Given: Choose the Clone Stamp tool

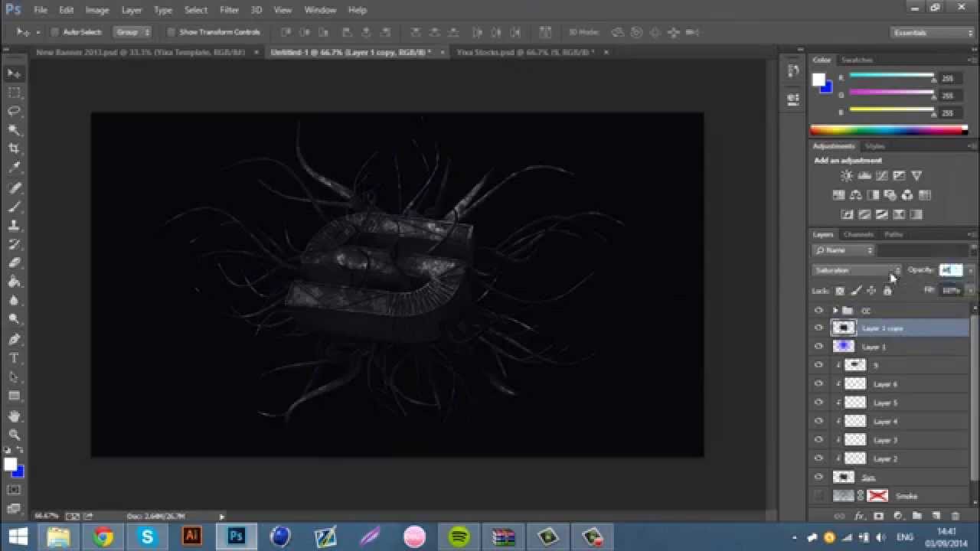Looking at the screenshot, I should pos(14,226).
